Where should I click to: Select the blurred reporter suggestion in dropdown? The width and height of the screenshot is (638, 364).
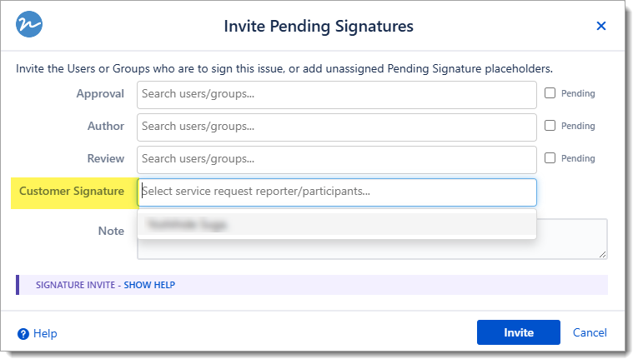click(x=336, y=224)
